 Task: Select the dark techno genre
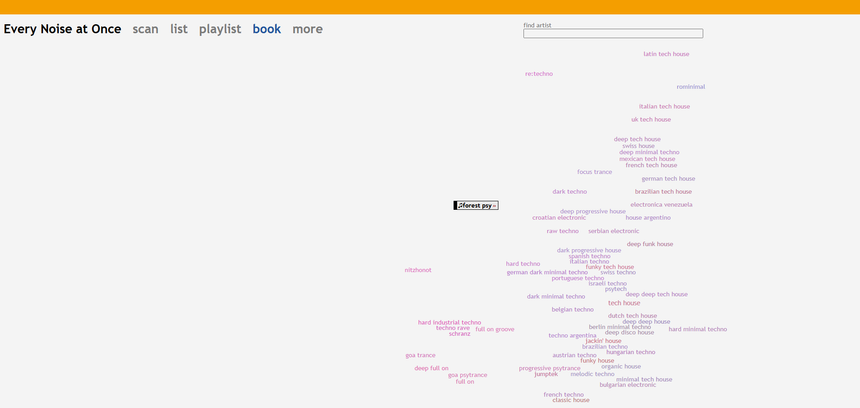coord(569,192)
